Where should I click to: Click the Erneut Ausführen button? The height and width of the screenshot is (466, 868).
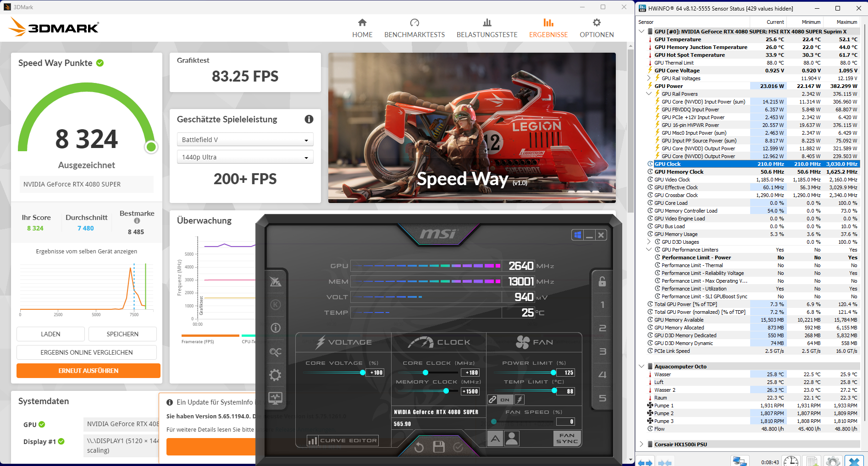tap(88, 371)
